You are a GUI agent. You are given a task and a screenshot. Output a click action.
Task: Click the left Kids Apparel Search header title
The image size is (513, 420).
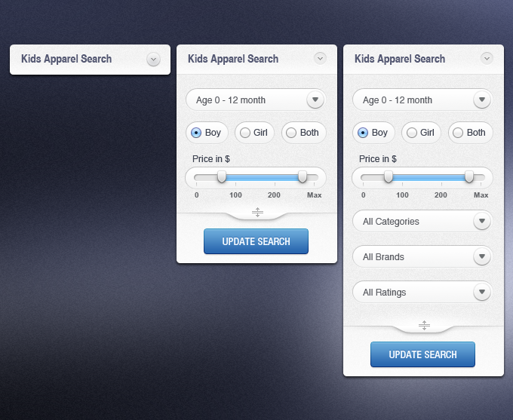pos(66,59)
